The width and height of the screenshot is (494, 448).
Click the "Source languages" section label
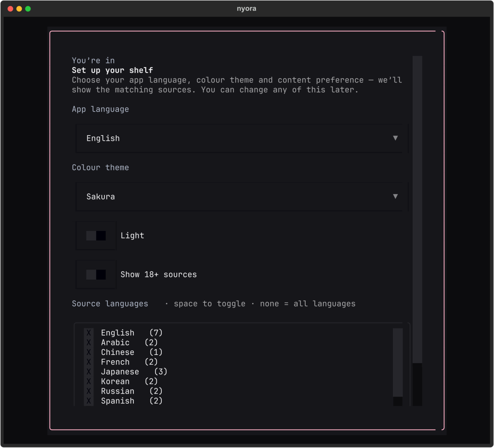click(110, 304)
